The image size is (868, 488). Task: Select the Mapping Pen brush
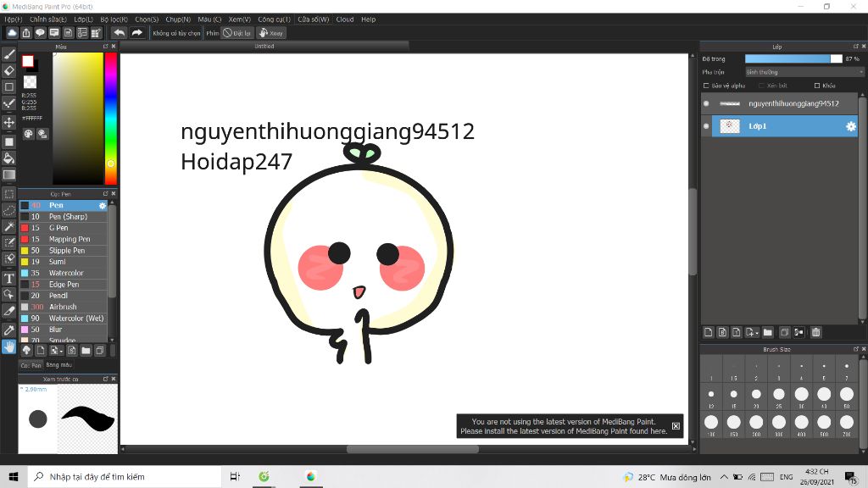pos(64,239)
